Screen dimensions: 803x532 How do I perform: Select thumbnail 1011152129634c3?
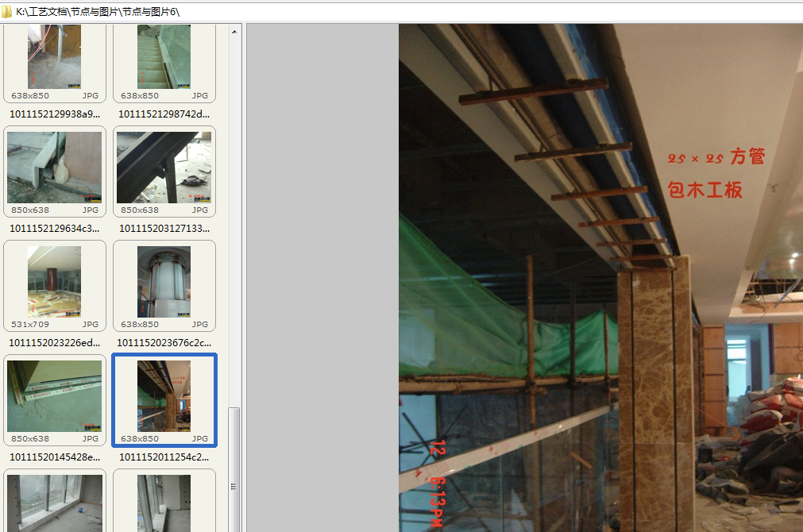click(55, 168)
